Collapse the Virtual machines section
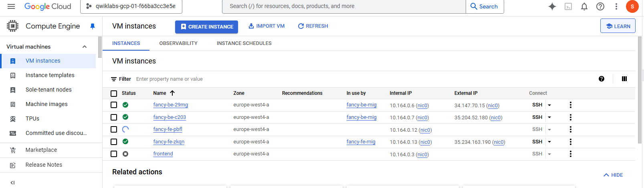The height and width of the screenshot is (188, 644). click(85, 47)
